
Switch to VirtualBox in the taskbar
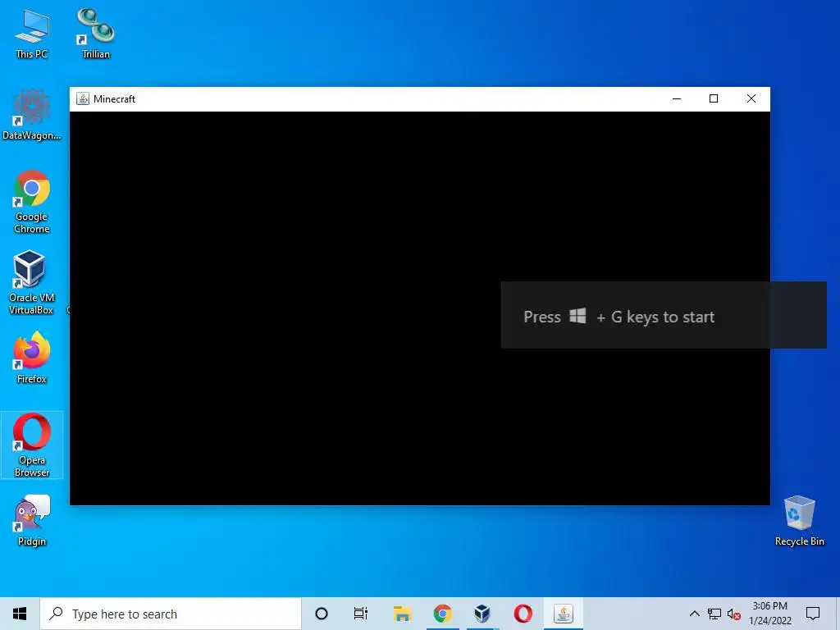click(x=482, y=614)
